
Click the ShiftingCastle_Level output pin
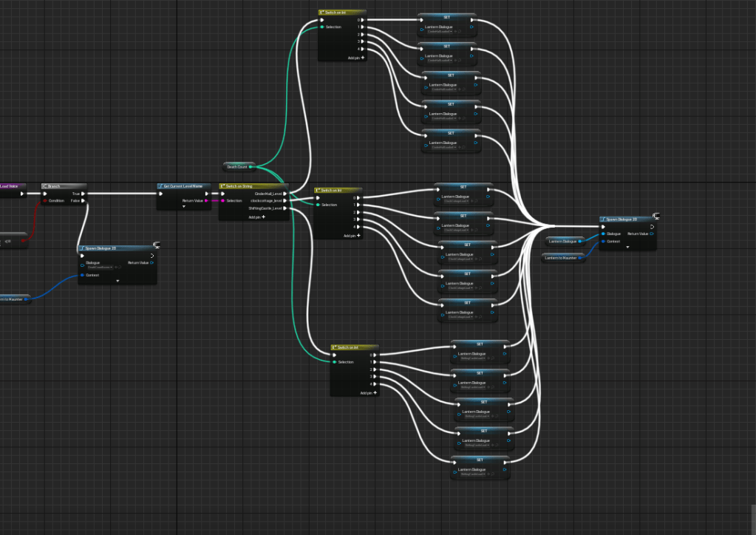[285, 208]
